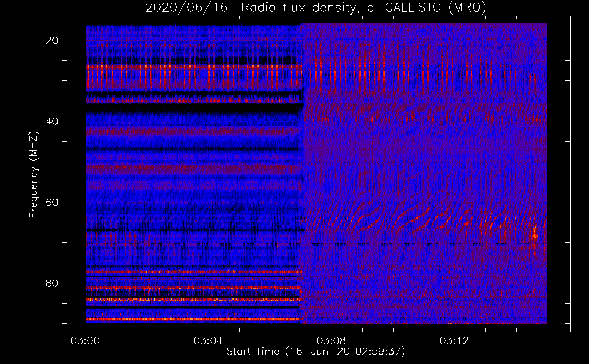The width and height of the screenshot is (589, 364).
Task: Click the 03:08 time tick label
Action: coord(331,341)
